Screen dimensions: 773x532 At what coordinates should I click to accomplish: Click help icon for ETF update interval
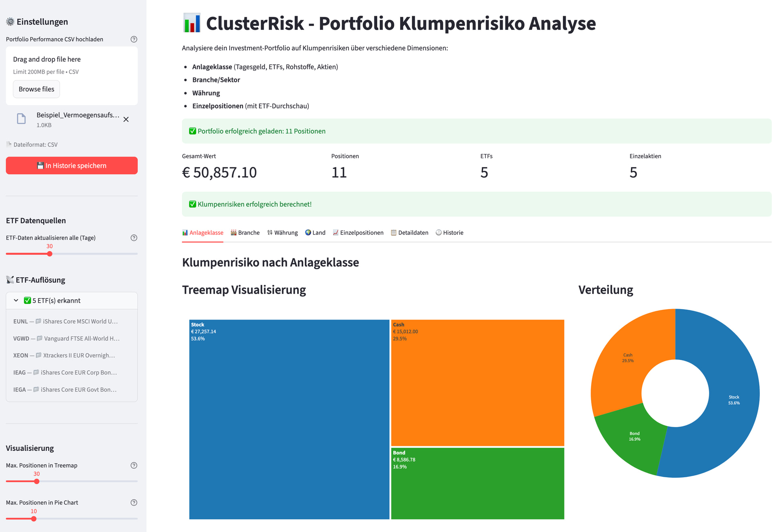(134, 238)
